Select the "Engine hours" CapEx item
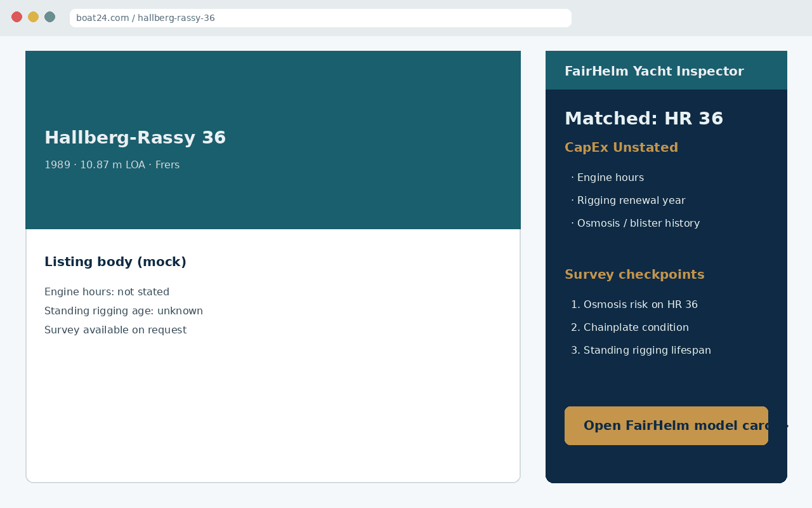The image size is (812, 508). click(x=607, y=178)
